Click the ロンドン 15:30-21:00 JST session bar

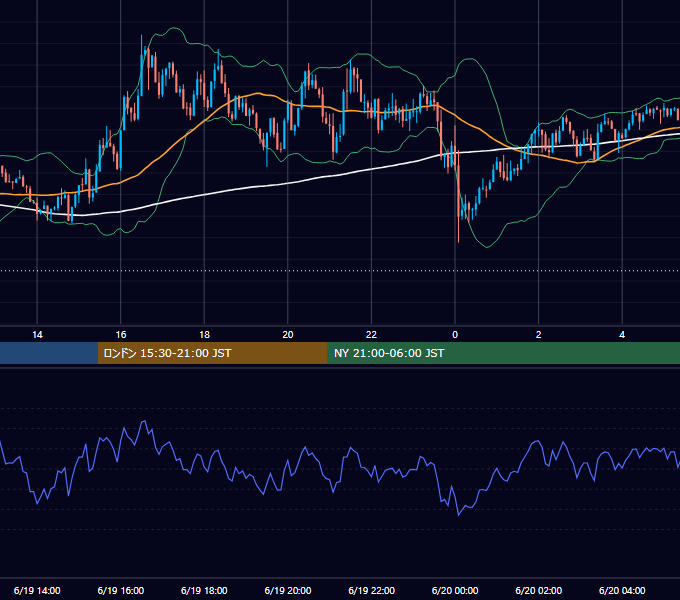(x=212, y=353)
